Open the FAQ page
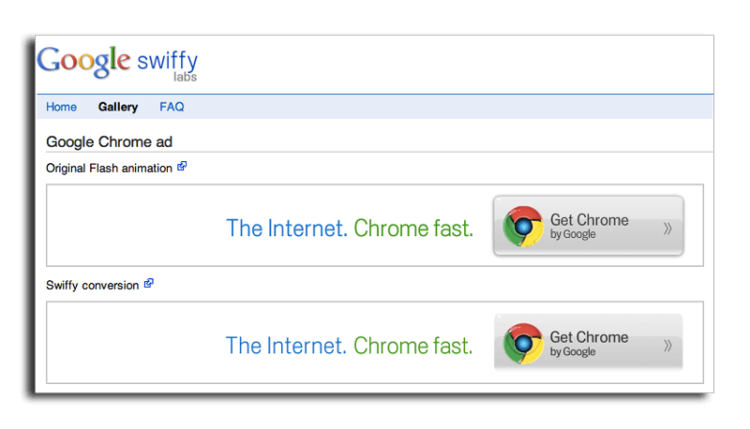The image size is (750, 429). pyautogui.click(x=172, y=107)
